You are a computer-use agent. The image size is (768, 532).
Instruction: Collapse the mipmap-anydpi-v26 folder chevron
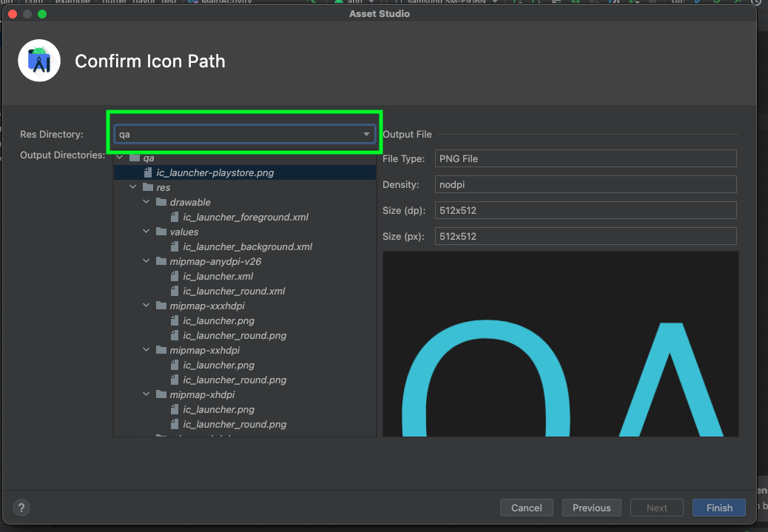[x=146, y=261]
